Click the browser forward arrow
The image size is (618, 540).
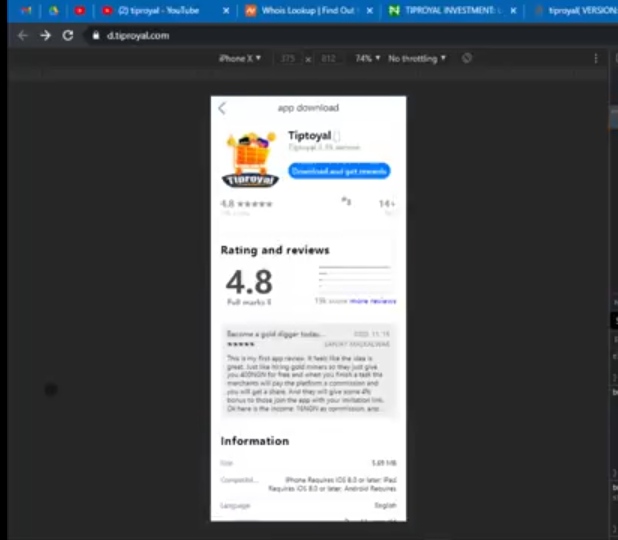(45, 36)
